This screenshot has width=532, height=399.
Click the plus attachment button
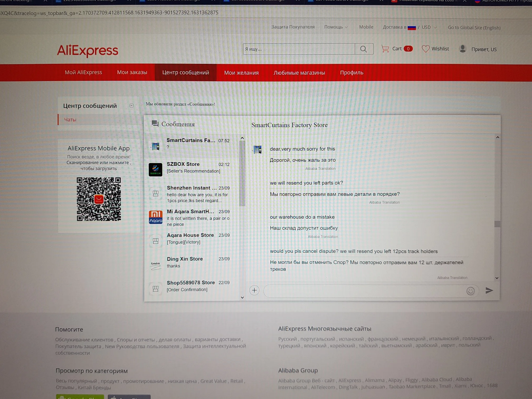[254, 290]
